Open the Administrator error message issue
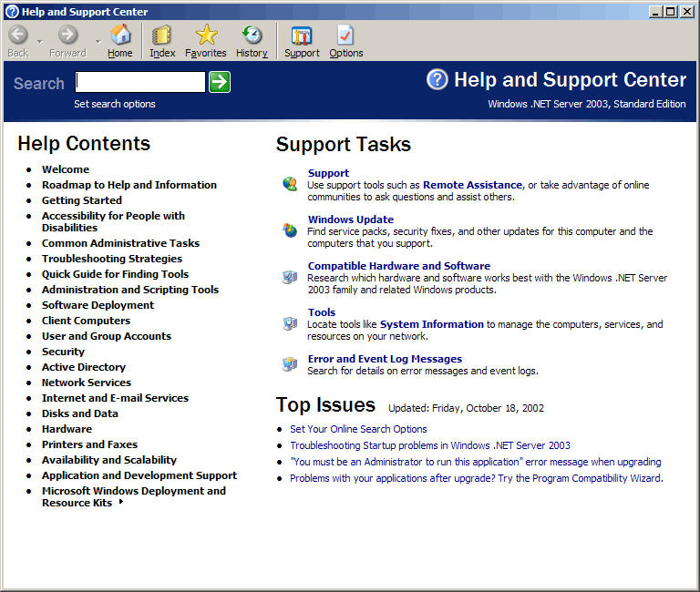The width and height of the screenshot is (700, 592). point(476,462)
